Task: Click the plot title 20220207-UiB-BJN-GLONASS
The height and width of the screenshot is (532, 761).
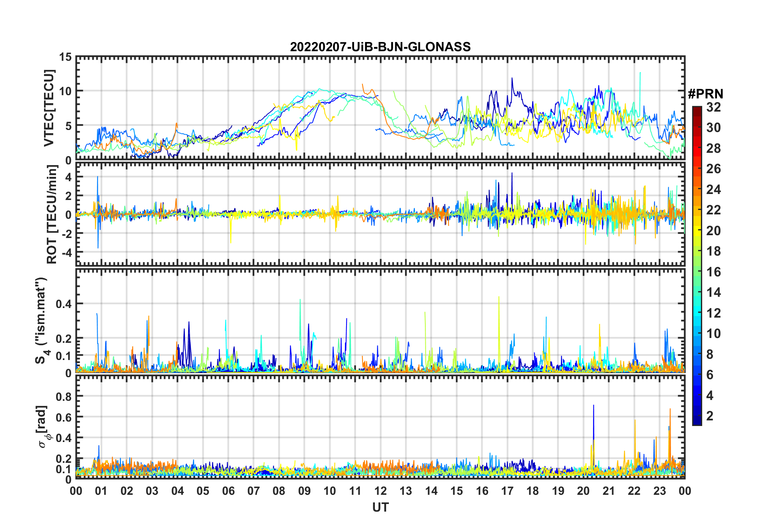Action: 380,47
